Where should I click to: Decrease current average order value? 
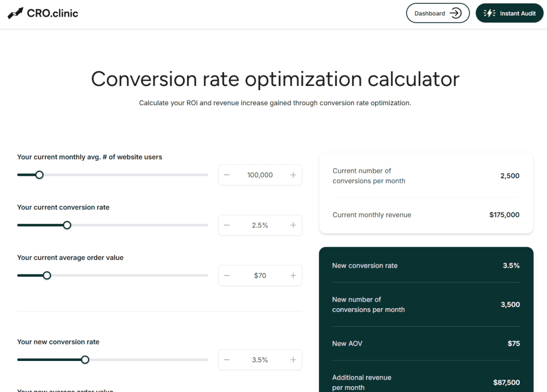[227, 276]
